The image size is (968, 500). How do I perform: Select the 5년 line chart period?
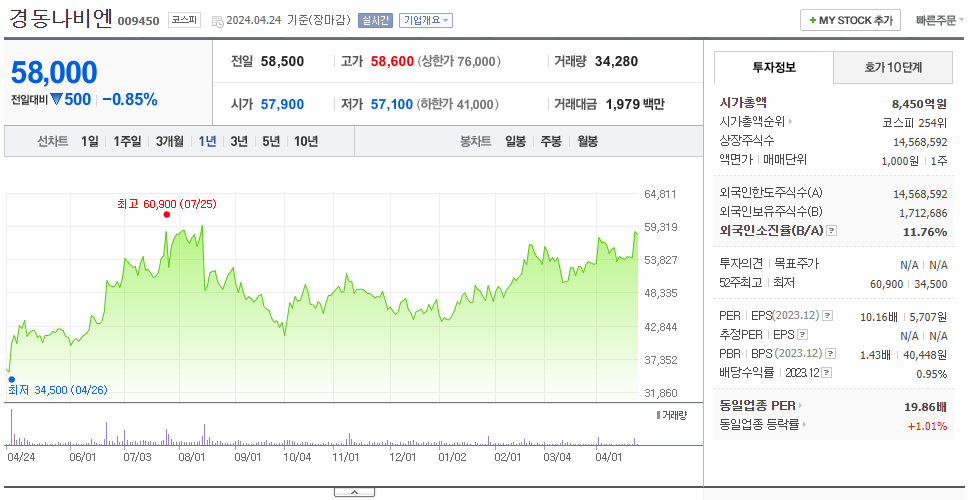pyautogui.click(x=271, y=141)
